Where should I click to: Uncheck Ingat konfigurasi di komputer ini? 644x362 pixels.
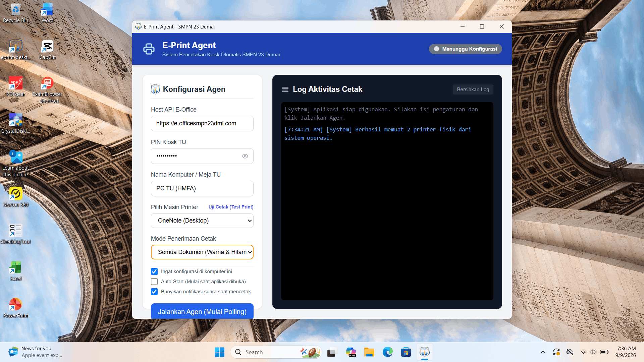(x=154, y=271)
